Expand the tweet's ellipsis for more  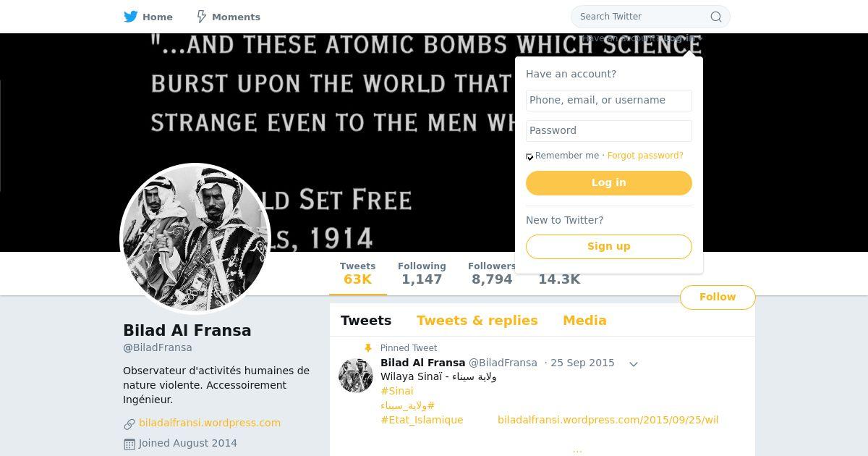[577, 449]
